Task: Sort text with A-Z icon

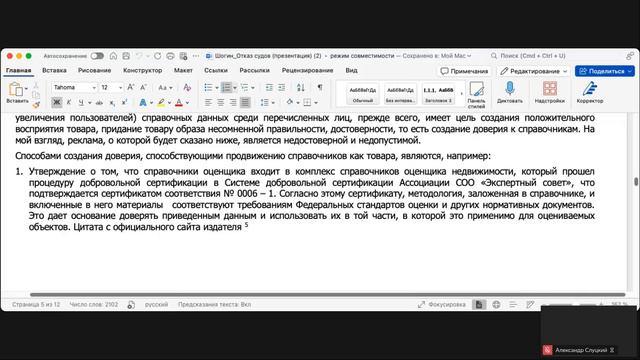Action: (x=301, y=87)
